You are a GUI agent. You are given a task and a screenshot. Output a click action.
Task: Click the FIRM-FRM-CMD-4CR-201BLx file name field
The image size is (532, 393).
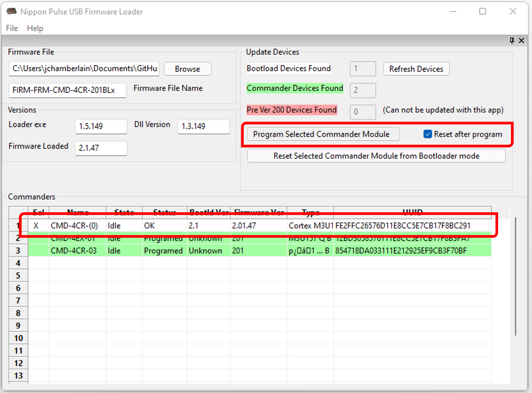tap(68, 90)
